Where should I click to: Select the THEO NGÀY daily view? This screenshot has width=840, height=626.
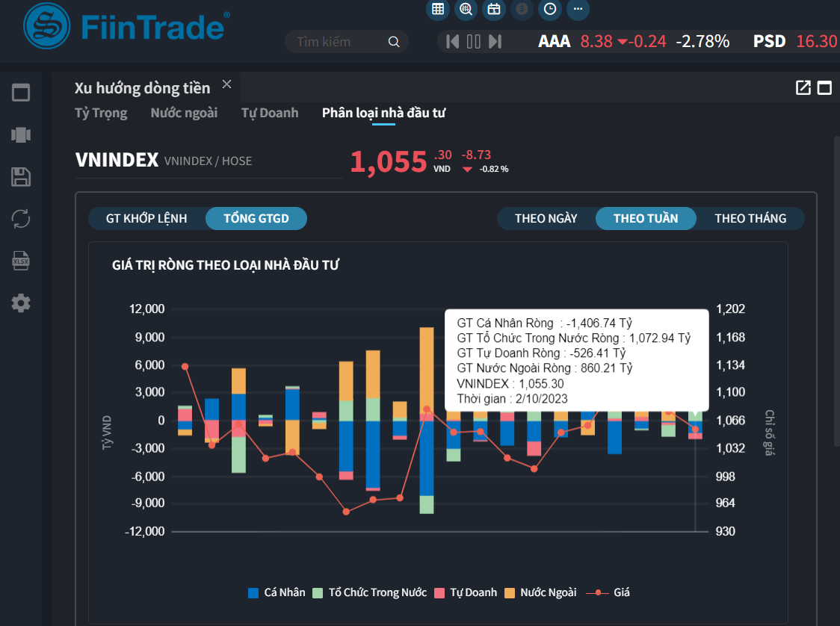(x=546, y=218)
